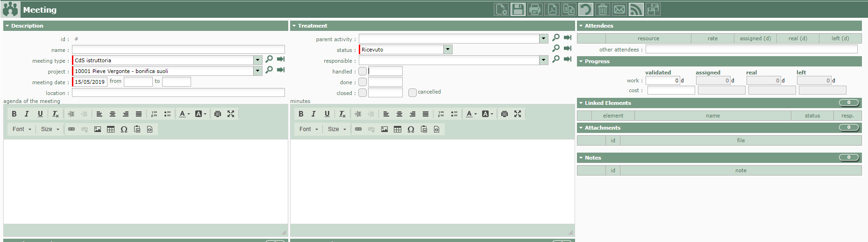Click Bold button in agenda editor
The image size is (868, 242).
[x=14, y=114]
